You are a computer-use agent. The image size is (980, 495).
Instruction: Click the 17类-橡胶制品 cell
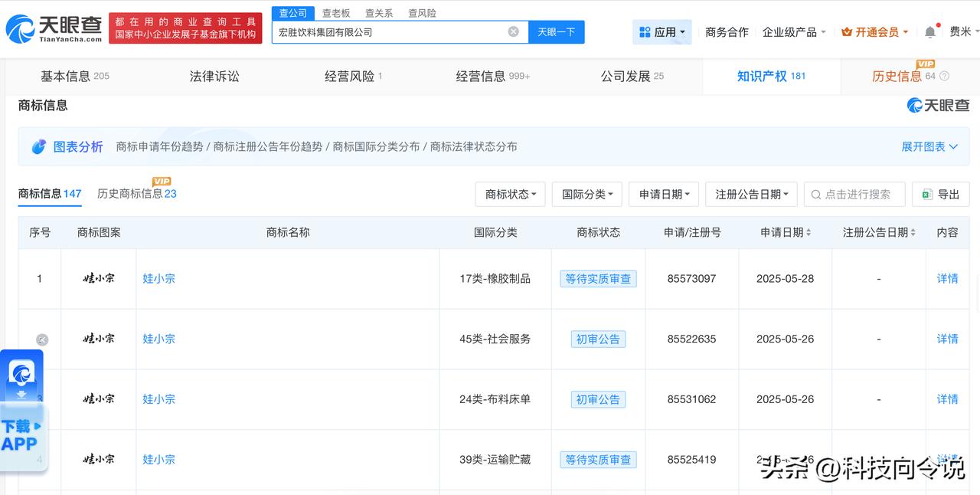click(x=495, y=278)
